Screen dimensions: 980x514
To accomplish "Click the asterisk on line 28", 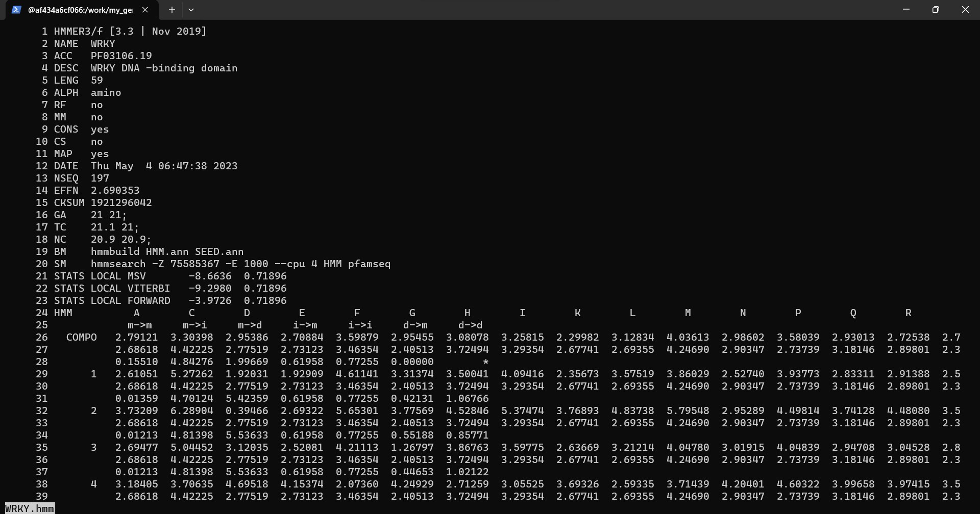I will (485, 362).
